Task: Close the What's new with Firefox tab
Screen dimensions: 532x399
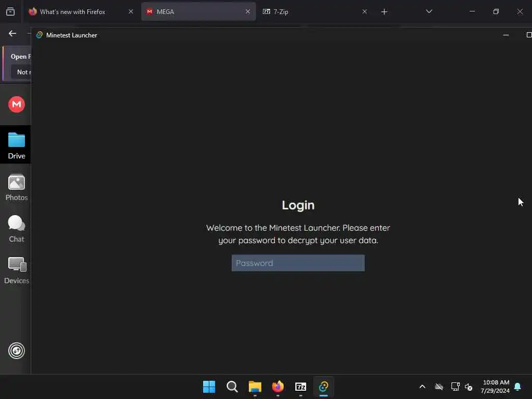Action: tap(131, 11)
